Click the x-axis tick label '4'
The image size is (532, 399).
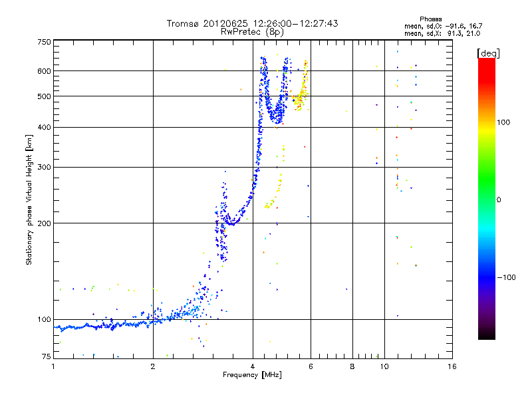coord(253,366)
